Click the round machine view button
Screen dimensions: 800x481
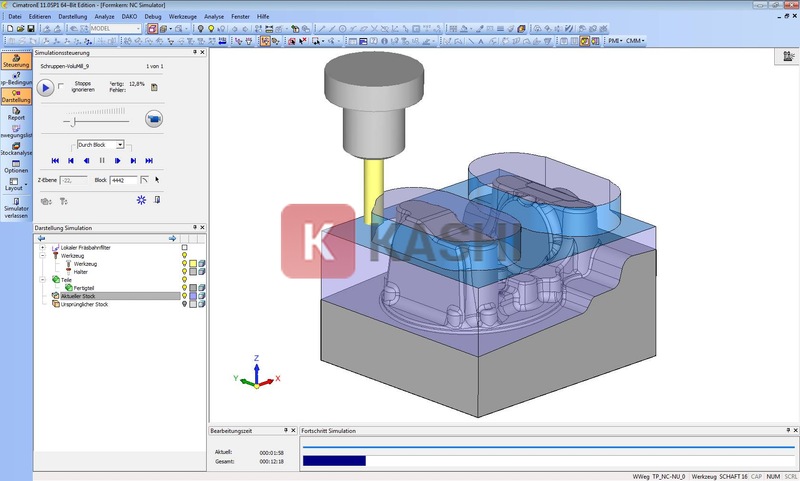click(154, 120)
